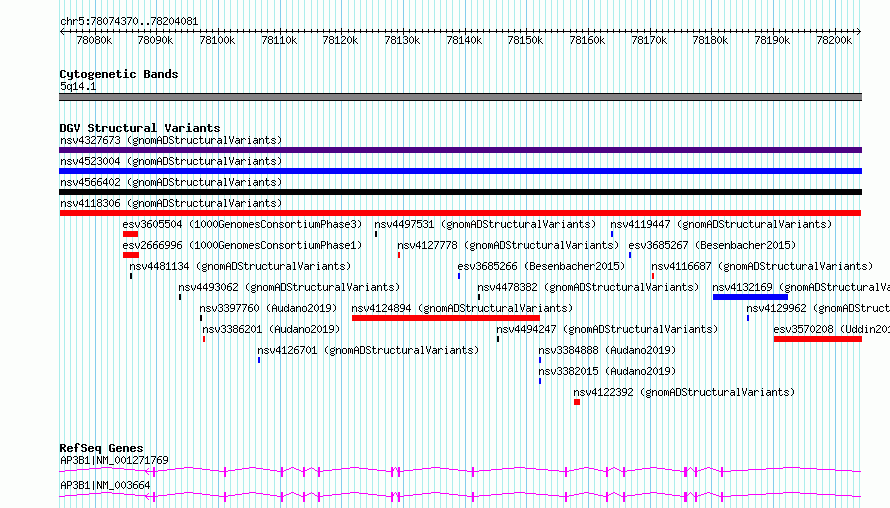This screenshot has height=508, width=890.
Task: Open the nsv4523004 variant label
Action: click(x=171, y=161)
